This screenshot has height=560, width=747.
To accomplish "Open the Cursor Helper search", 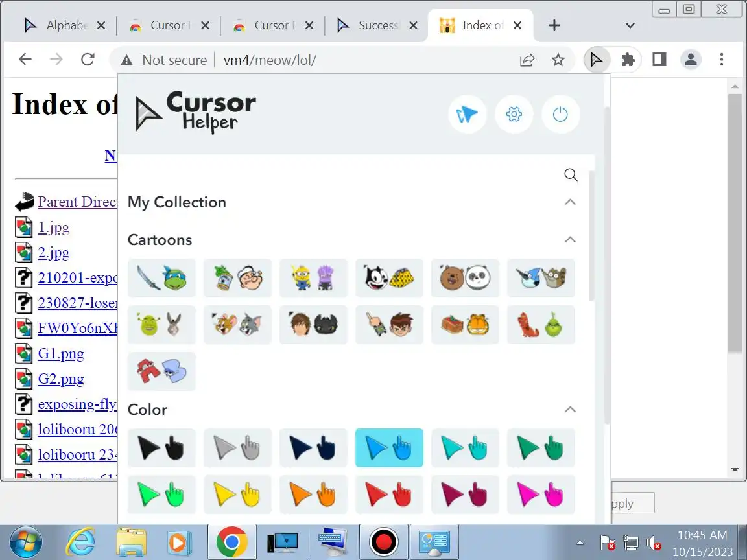I will pos(571,175).
